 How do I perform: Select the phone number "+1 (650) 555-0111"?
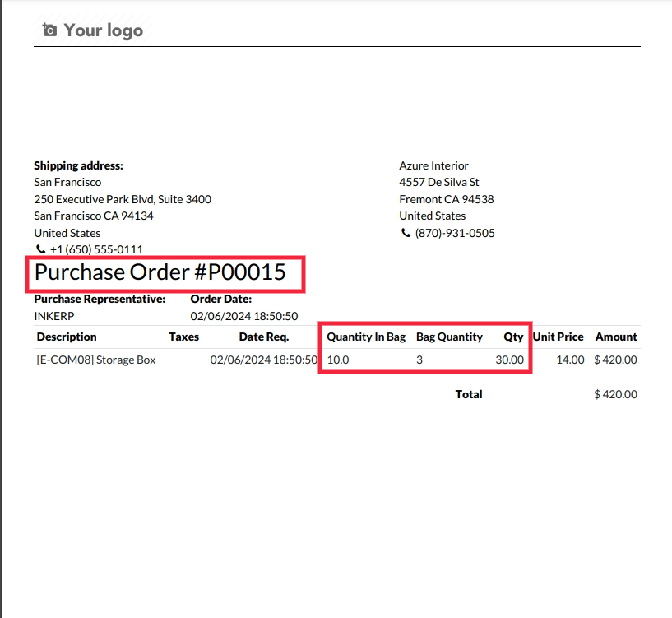pos(96,249)
